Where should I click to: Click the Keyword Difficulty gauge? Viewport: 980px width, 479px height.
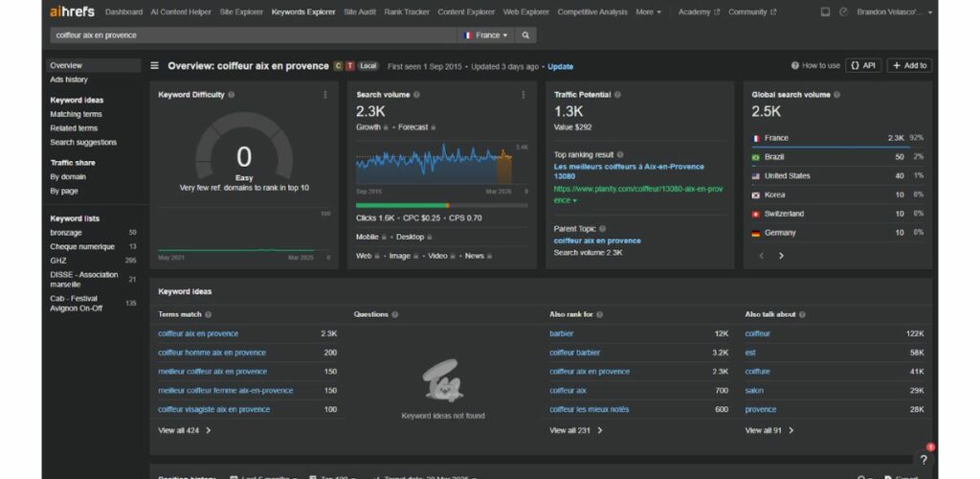click(244, 147)
